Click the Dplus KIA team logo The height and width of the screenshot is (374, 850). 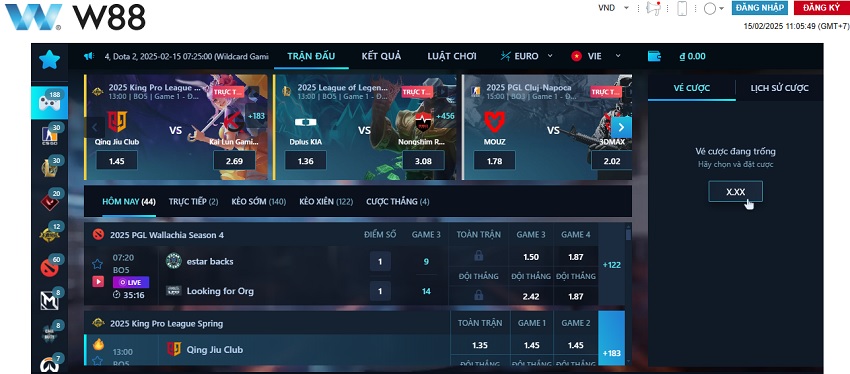[305, 122]
